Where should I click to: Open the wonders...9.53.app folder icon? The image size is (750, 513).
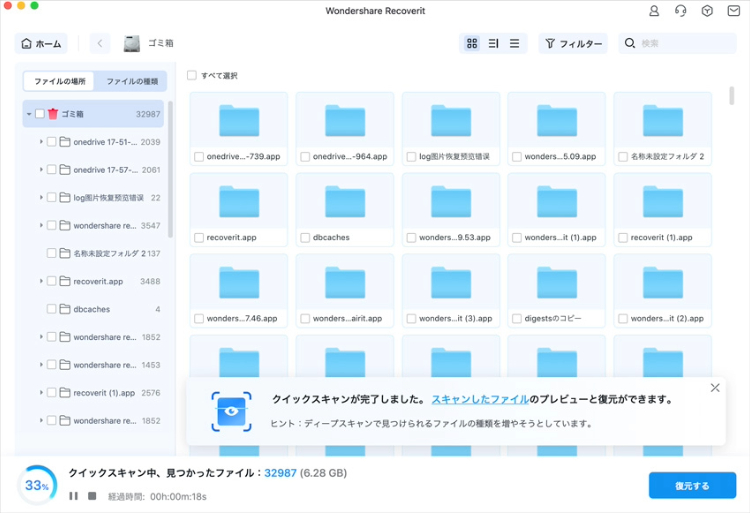point(451,202)
